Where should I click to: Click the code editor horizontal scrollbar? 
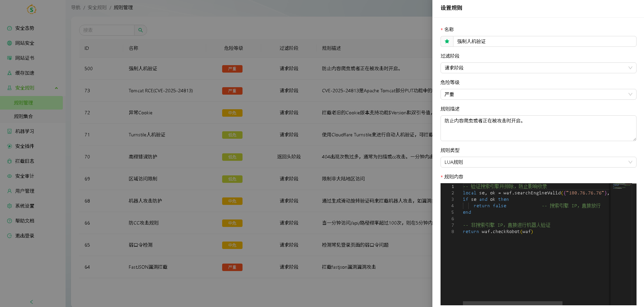(x=513, y=304)
